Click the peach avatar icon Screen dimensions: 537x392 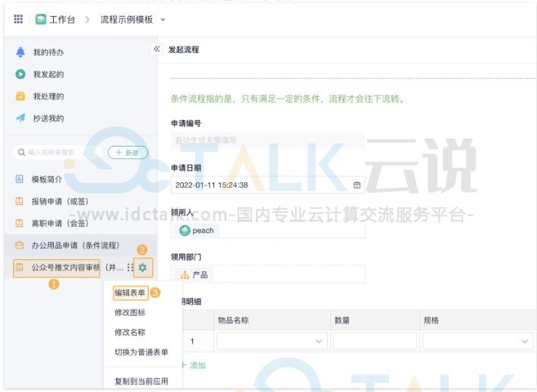(x=185, y=231)
